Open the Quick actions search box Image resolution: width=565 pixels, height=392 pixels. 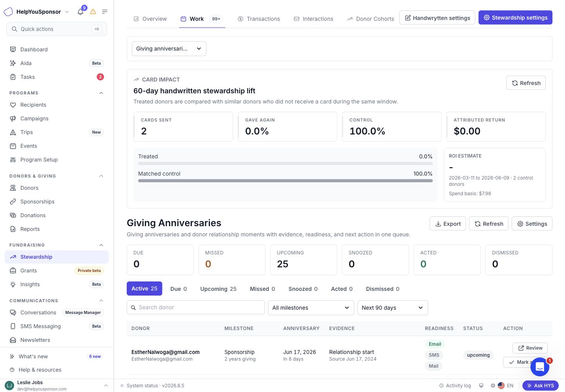[x=56, y=29]
